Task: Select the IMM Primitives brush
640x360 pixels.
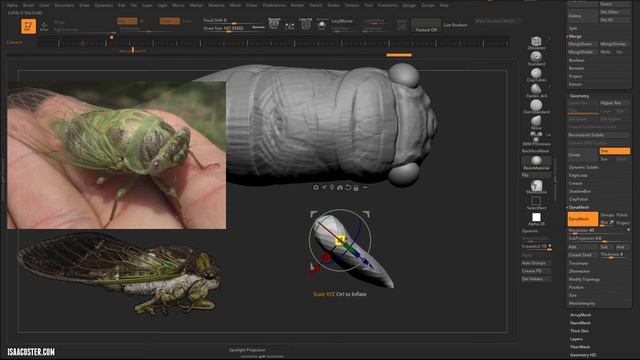Action: 536,139
